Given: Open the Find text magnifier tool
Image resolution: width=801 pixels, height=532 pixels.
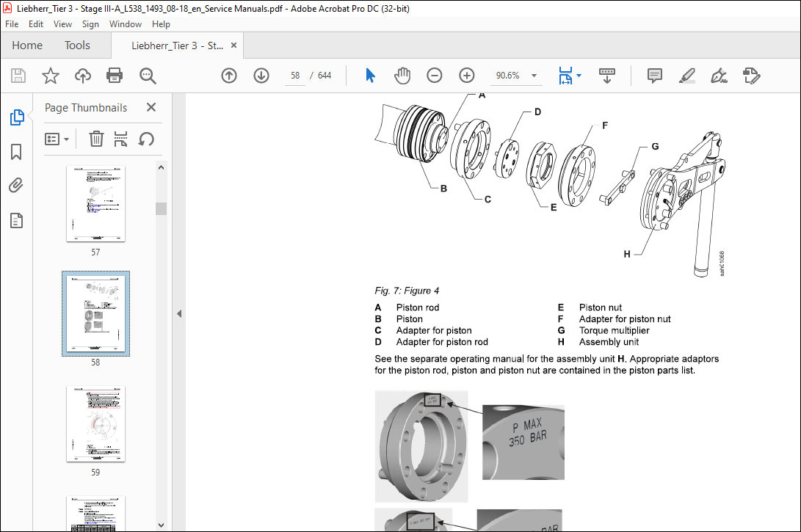Looking at the screenshot, I should coord(148,76).
